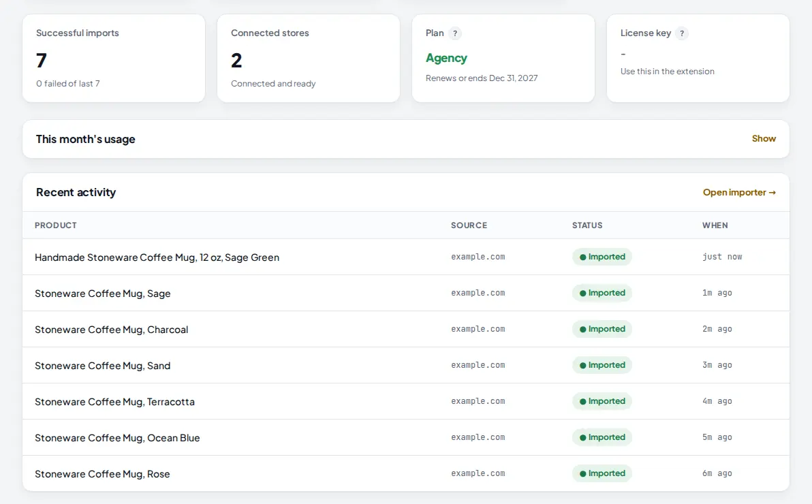Click the 'Recent activity' heading
This screenshot has height=504, width=812.
coord(76,192)
